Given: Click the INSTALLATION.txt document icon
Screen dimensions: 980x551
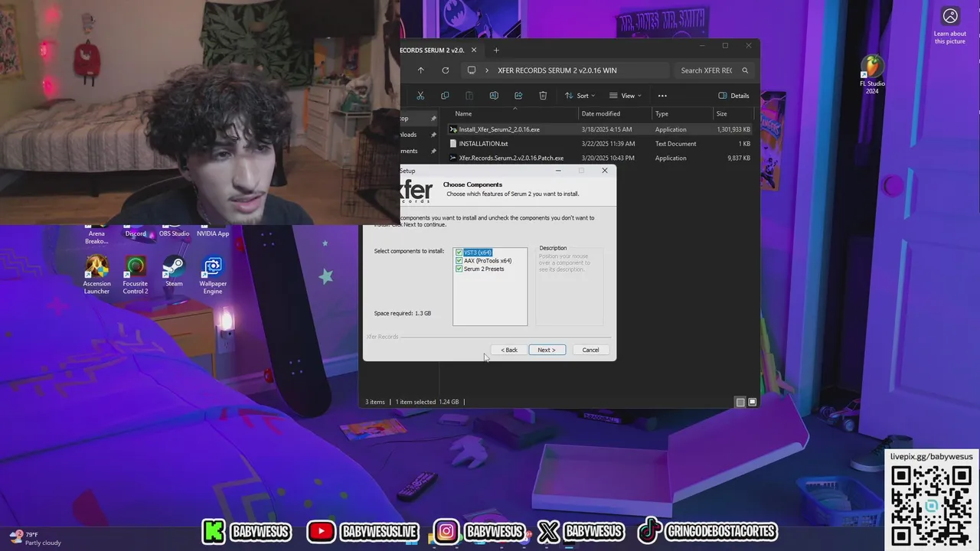Looking at the screenshot, I should click(453, 144).
